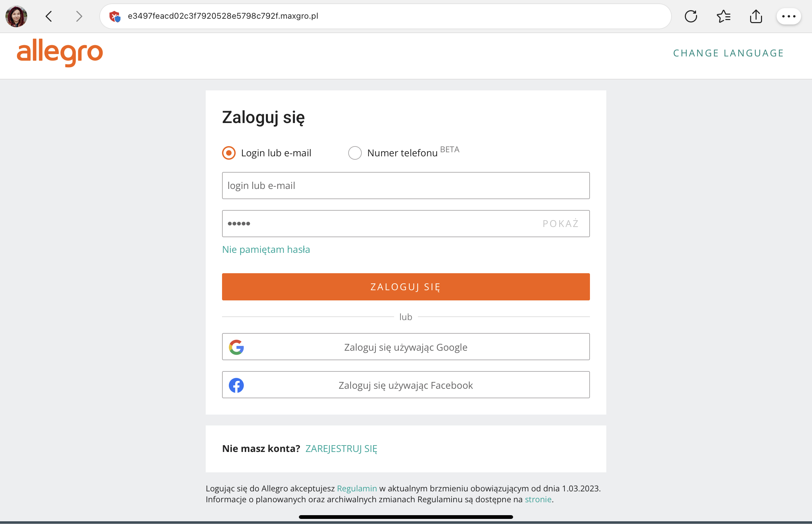Click the browser forward arrow
The image size is (812, 524).
(x=79, y=16)
